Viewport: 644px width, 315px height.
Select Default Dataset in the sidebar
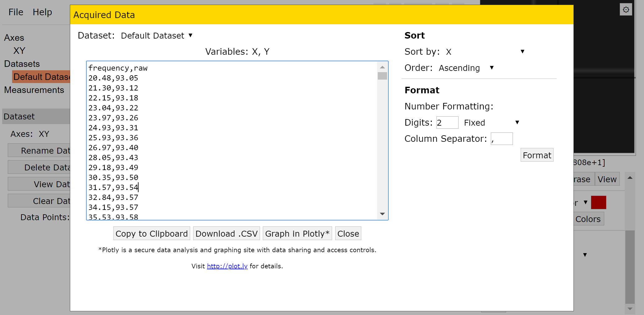click(x=41, y=77)
